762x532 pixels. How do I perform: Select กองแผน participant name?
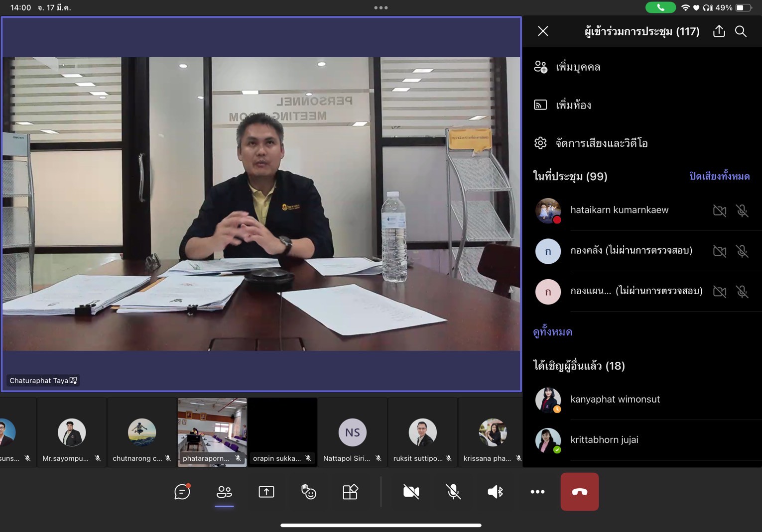(591, 291)
